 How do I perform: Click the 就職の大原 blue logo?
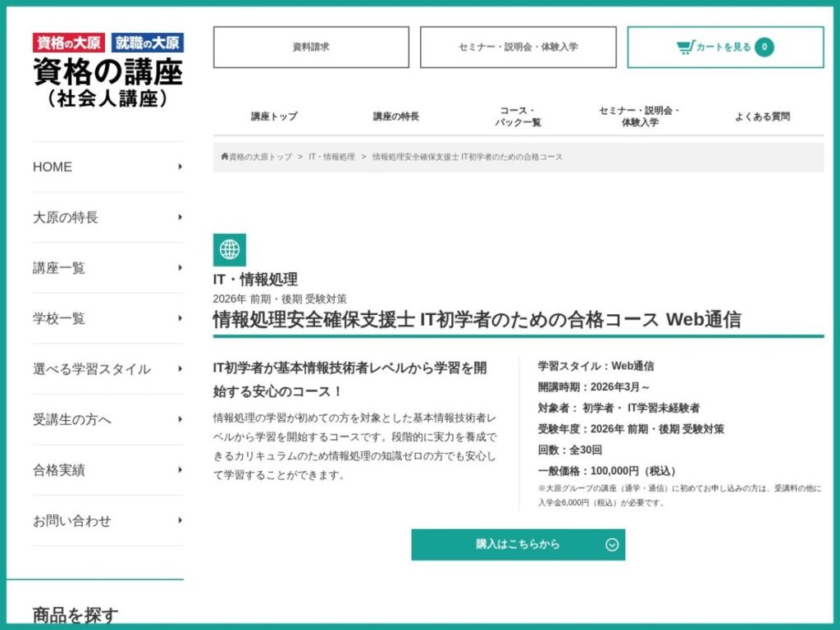pyautogui.click(x=148, y=43)
